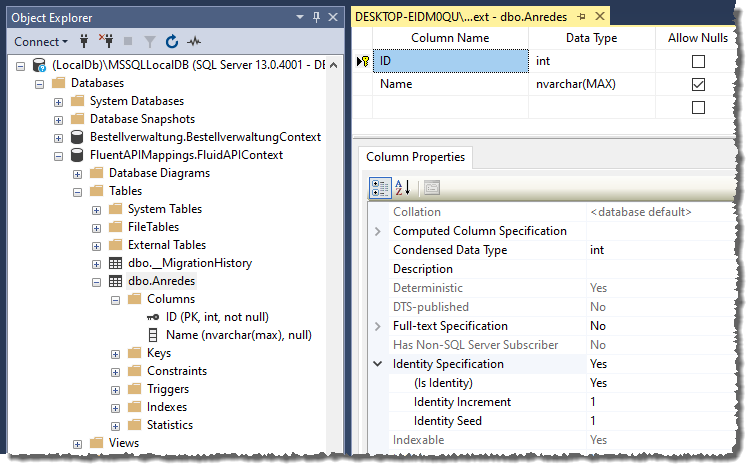Viewport: 754px width, 474px height.
Task: Toggle Allow Nulls for ID column
Action: tap(698, 62)
